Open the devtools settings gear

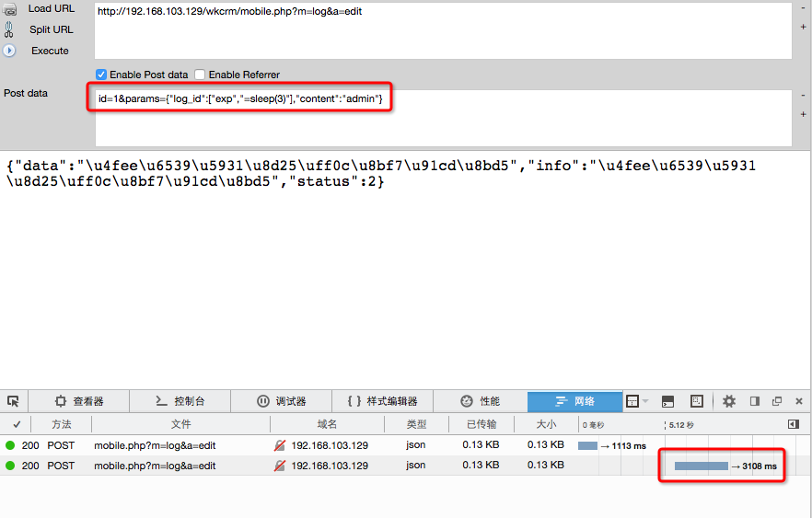729,401
